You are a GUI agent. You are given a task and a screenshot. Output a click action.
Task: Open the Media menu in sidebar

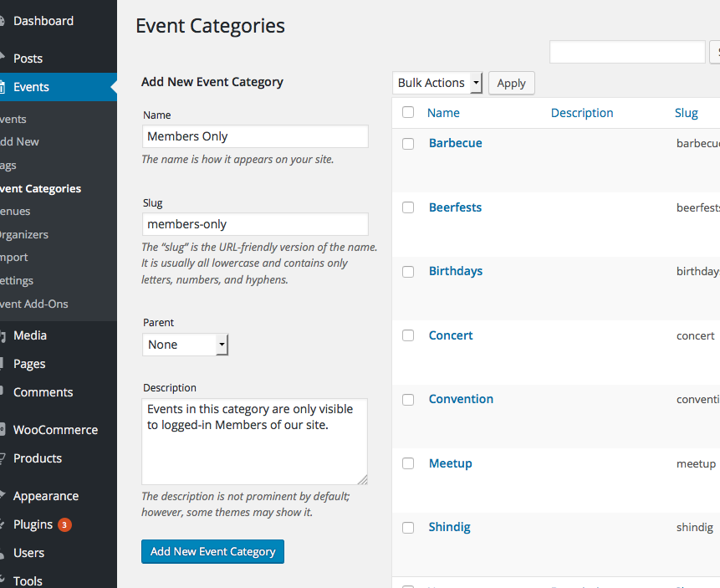tap(30, 335)
